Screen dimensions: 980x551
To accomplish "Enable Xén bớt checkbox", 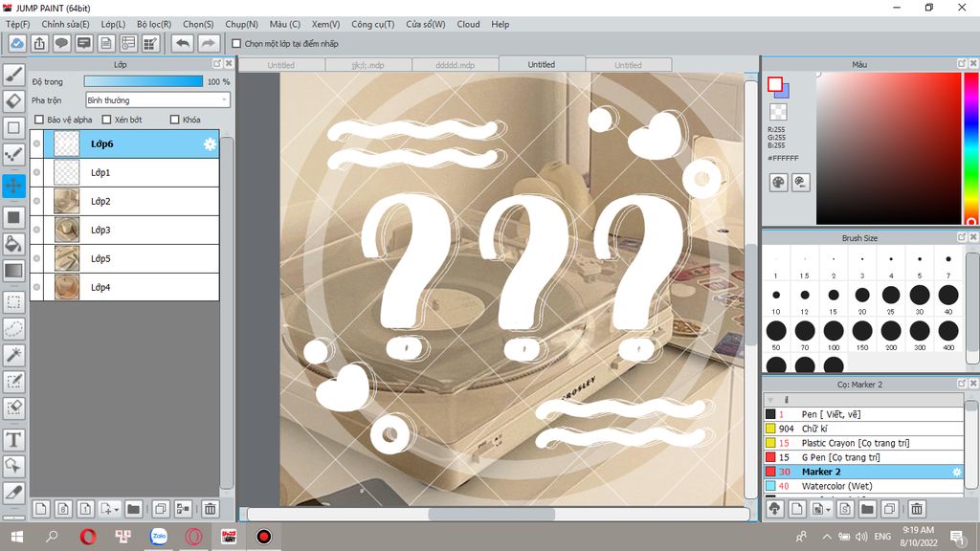I will pyautogui.click(x=106, y=120).
